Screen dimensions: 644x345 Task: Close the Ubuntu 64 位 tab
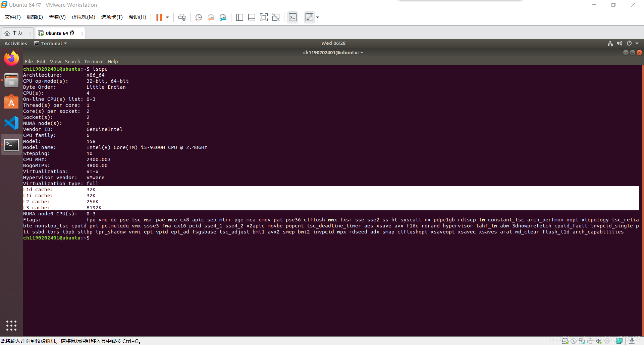(82, 33)
